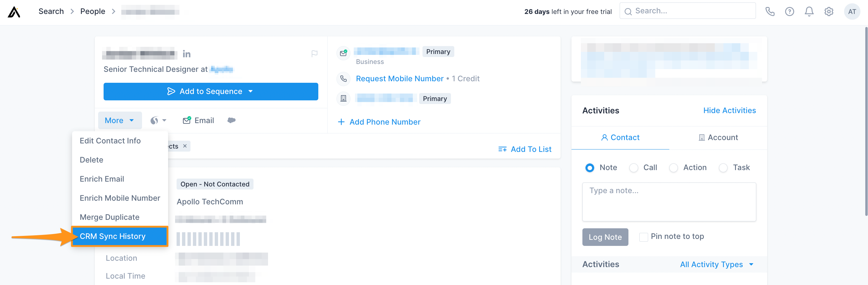The height and width of the screenshot is (285, 868).
Task: Click the Apollo TechComm account name
Action: point(210,202)
